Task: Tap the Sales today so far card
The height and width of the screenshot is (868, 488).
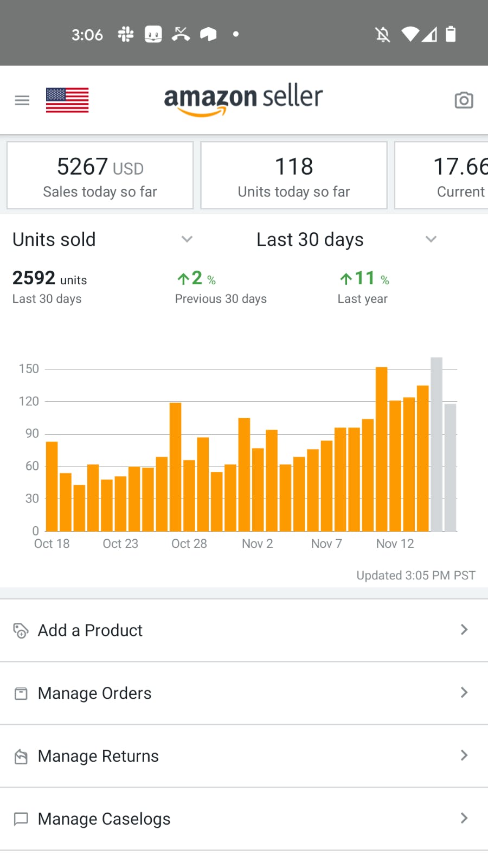Action: pos(100,175)
